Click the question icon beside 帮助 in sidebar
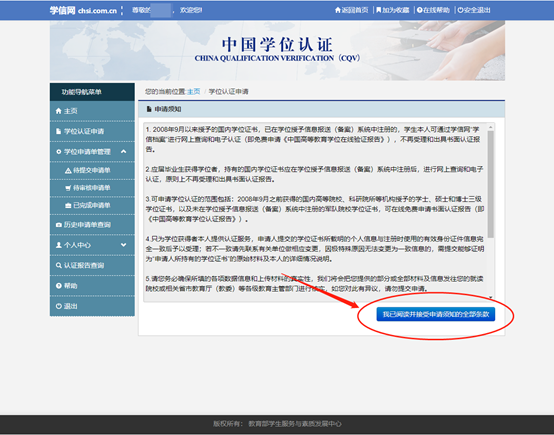554x435 pixels. click(59, 286)
